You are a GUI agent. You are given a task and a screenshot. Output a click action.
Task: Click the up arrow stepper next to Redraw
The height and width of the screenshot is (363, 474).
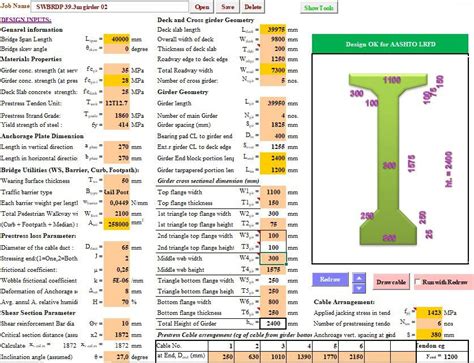(x=359, y=277)
